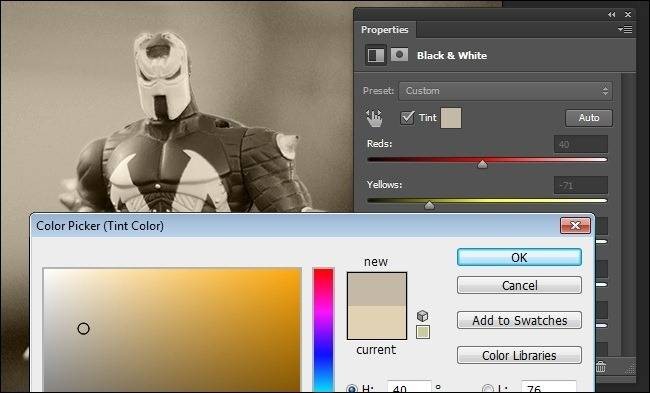Click the layer mask icon in Properties

coord(400,55)
